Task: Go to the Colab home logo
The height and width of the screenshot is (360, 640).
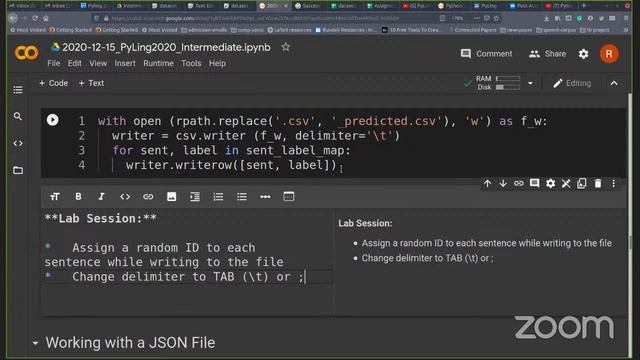Action: click(27, 53)
